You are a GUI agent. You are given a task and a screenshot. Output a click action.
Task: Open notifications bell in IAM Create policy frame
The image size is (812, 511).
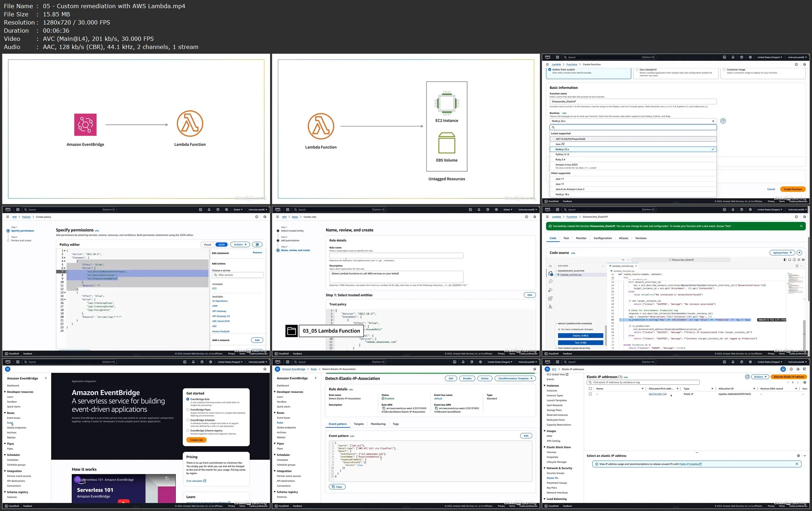(209, 210)
